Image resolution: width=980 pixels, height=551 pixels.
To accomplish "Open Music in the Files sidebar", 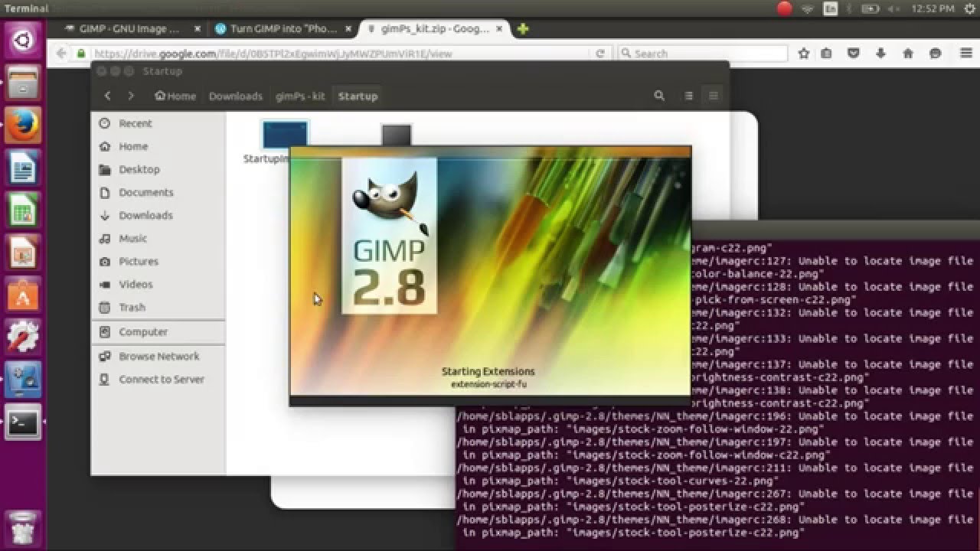I will tap(158, 238).
